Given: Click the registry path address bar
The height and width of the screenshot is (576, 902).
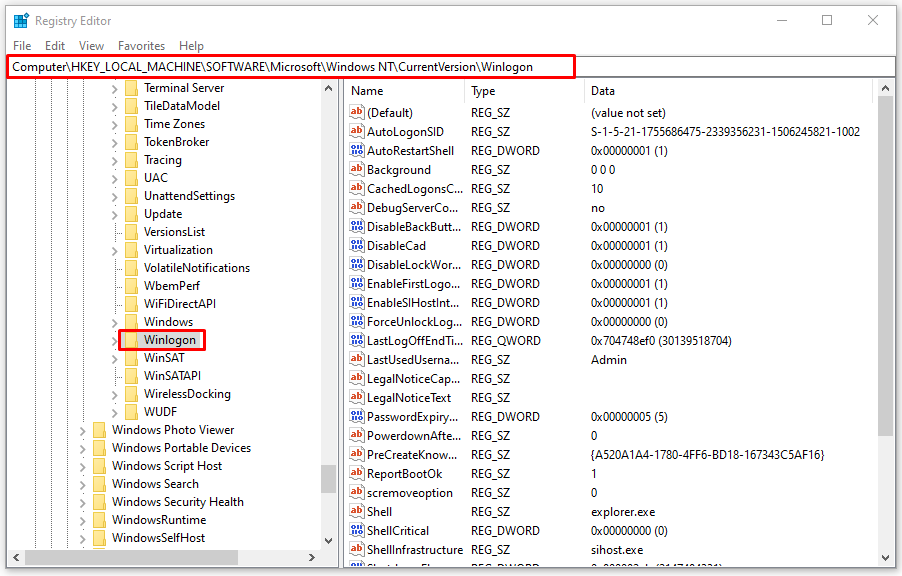Looking at the screenshot, I should coord(451,67).
